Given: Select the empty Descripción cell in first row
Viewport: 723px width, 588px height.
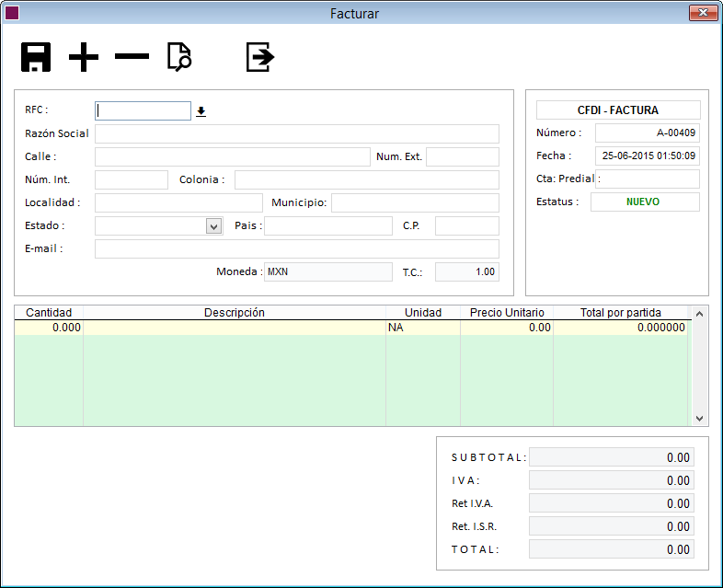Looking at the screenshot, I should click(x=235, y=328).
